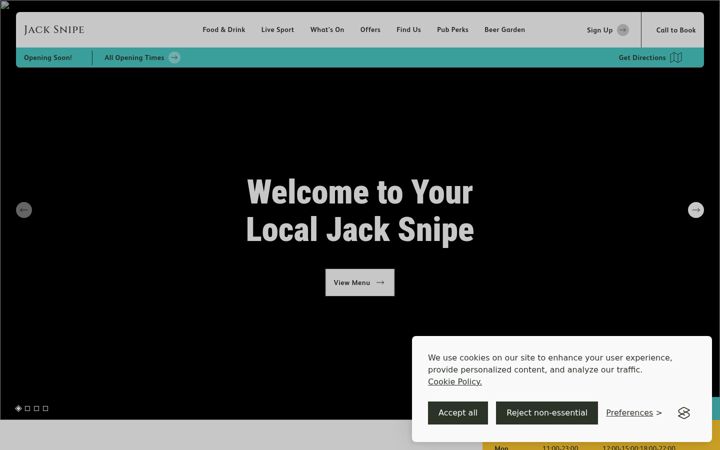
Task: Open the Food & Drink menu
Action: tap(224, 30)
